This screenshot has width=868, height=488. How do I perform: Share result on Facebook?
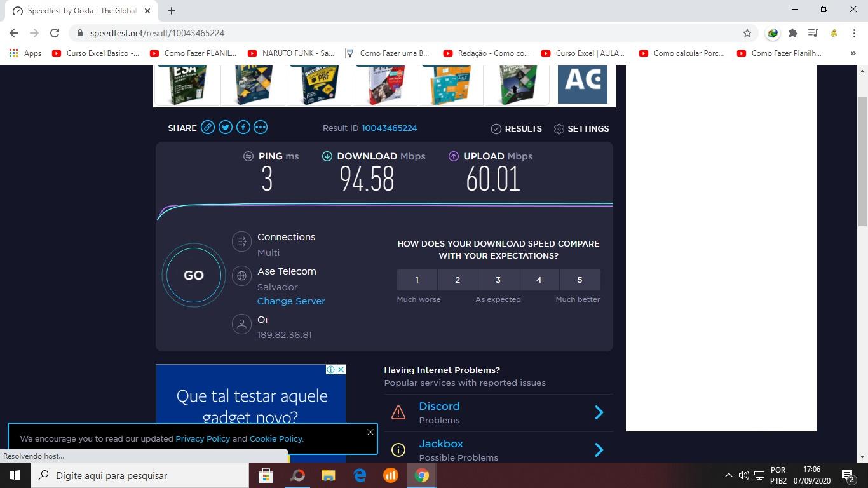(243, 127)
